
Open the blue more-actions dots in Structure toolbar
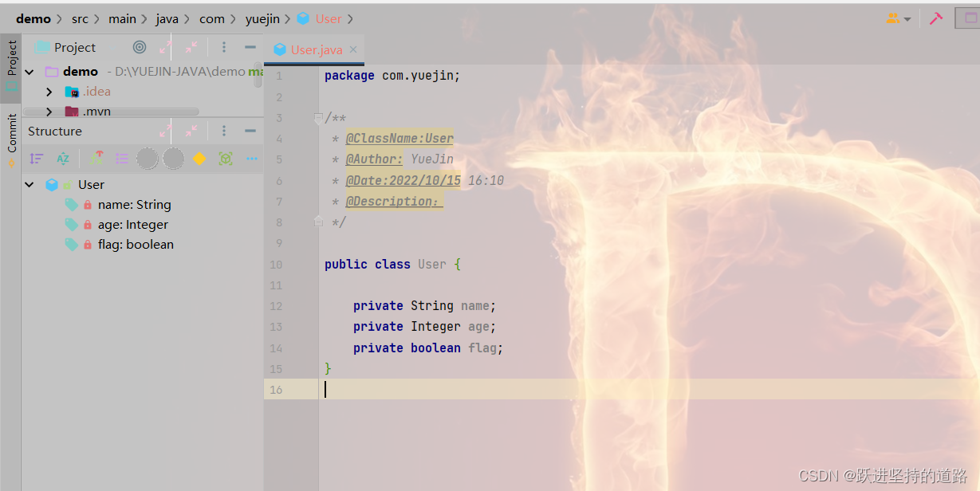pos(252,159)
